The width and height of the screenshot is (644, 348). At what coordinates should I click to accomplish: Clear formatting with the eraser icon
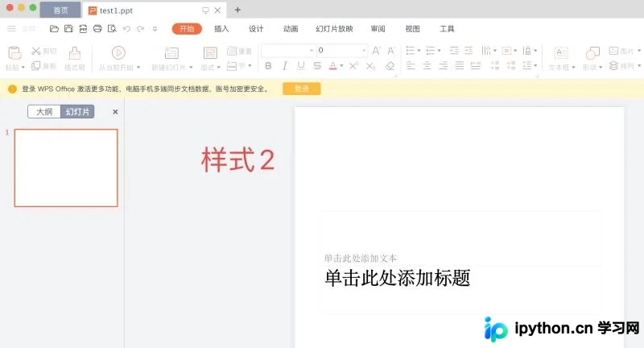coord(390,66)
